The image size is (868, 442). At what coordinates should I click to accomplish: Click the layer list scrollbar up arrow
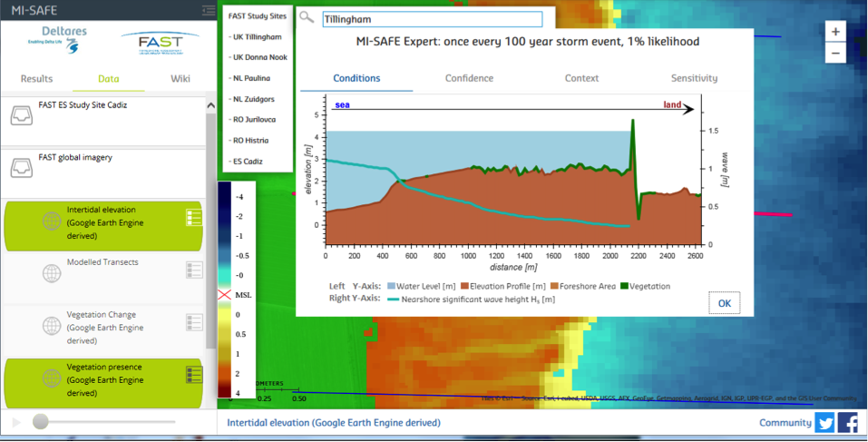pos(210,105)
